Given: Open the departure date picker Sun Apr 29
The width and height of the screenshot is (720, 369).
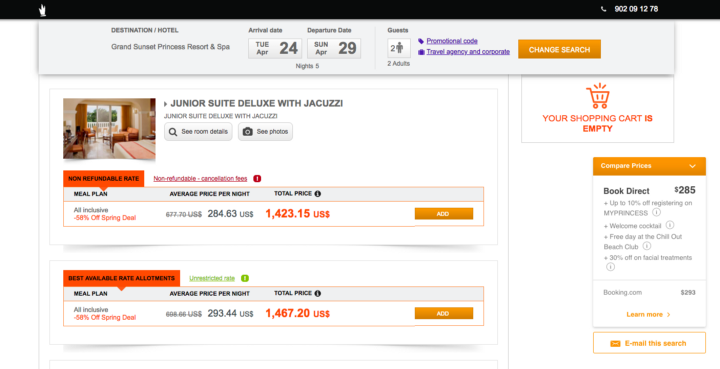Looking at the screenshot, I should 334,48.
